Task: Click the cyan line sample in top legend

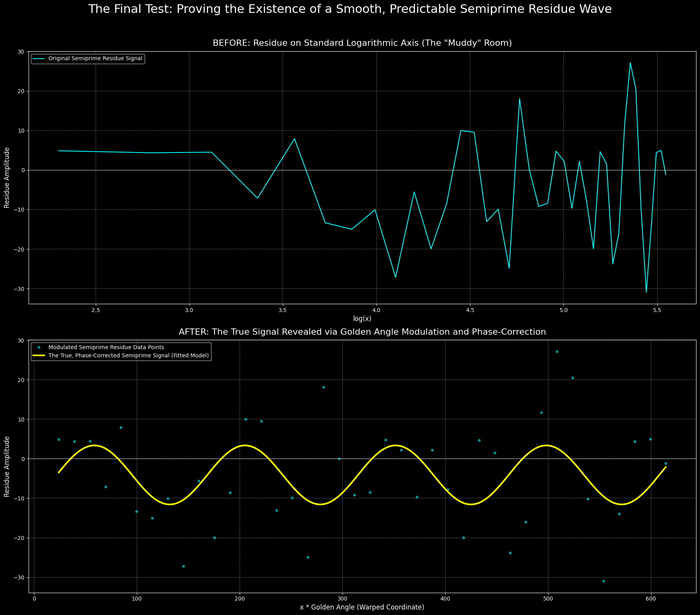Action: 39,59
